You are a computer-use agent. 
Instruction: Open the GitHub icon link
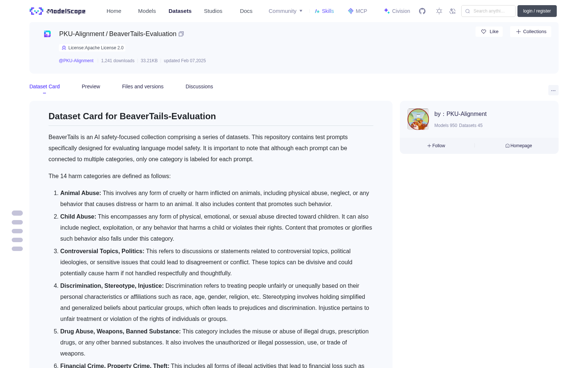(422, 11)
